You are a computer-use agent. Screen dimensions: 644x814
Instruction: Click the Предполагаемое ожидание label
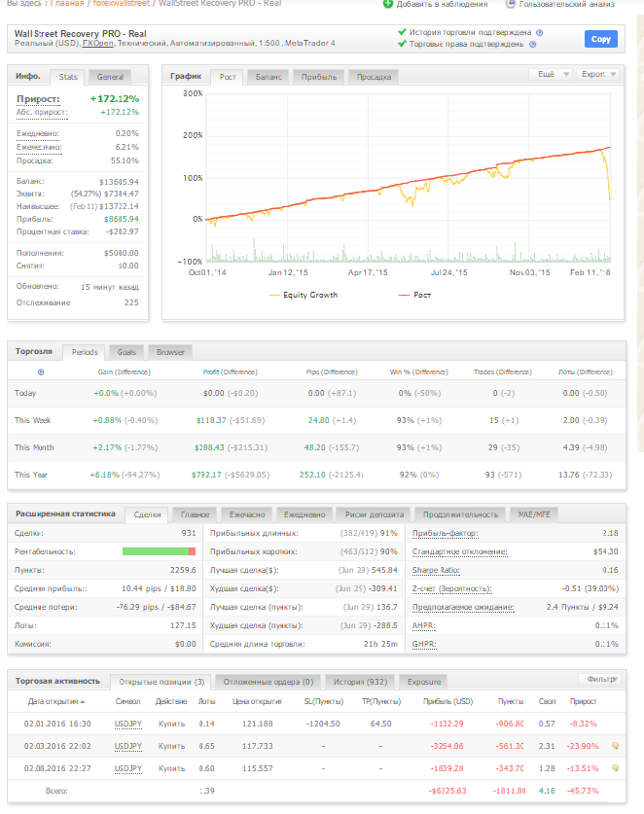[463, 607]
